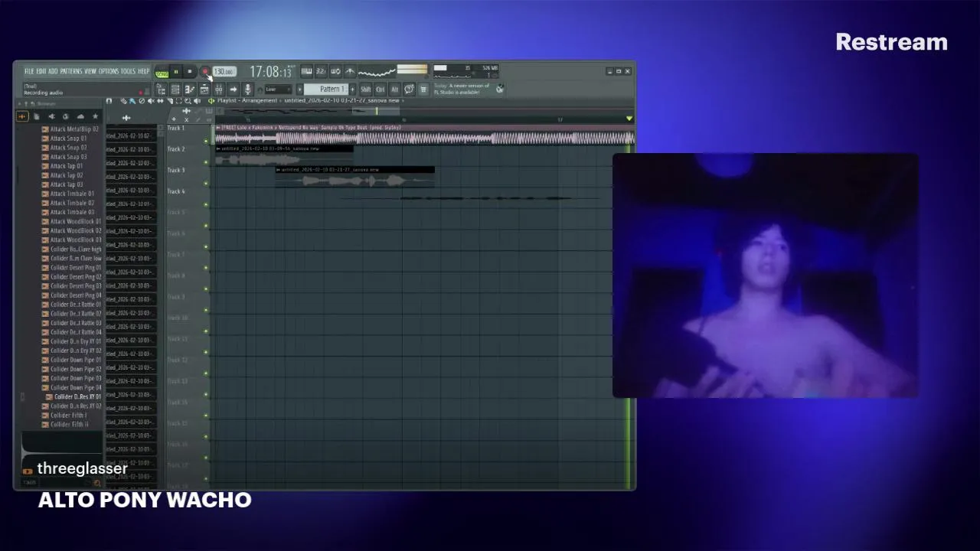Open the ADD menu
The width and height of the screenshot is (980, 551).
[53, 71]
